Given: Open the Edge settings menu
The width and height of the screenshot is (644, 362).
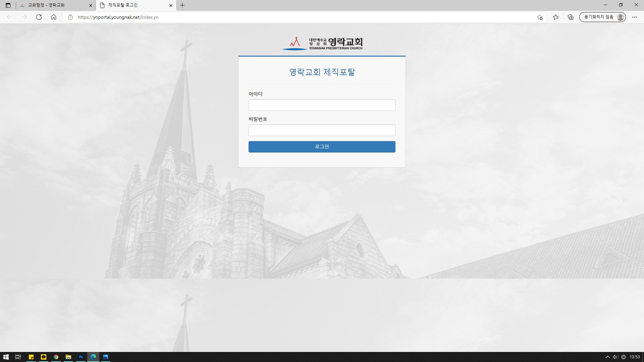Looking at the screenshot, I should coord(634,17).
